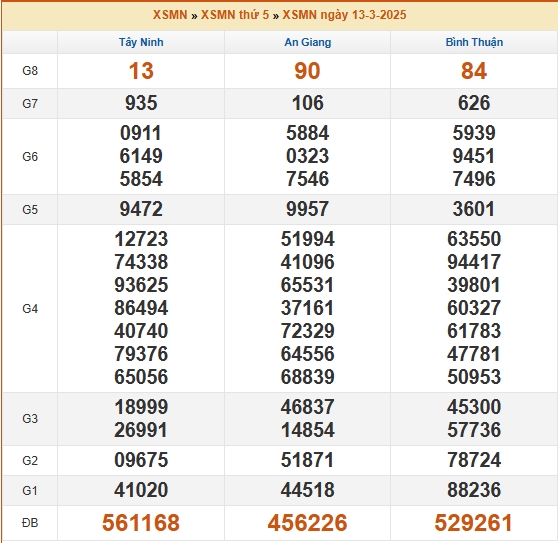
Task: Click An Giang special prize 456226
Action: pyautogui.click(x=307, y=523)
